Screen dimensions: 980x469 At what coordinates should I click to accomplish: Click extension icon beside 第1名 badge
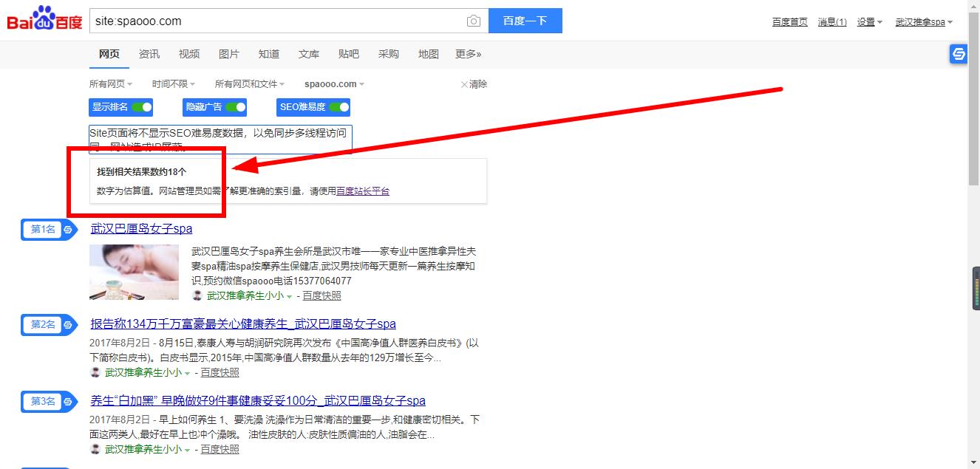[x=68, y=230]
